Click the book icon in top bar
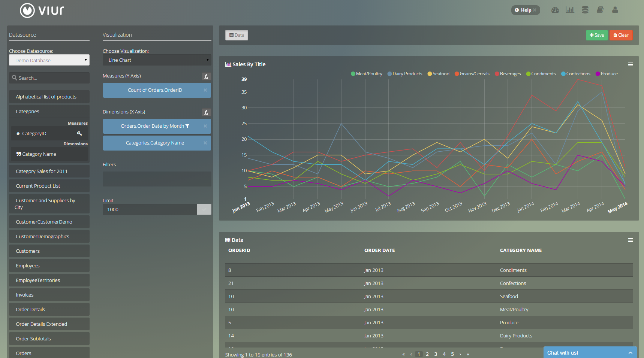This screenshot has height=358, width=644. coord(600,10)
